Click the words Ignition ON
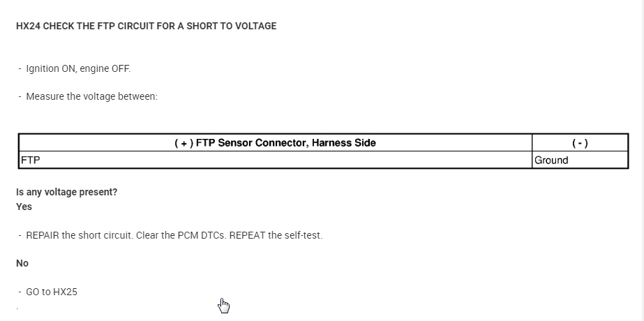The width and height of the screenshot is (644, 321). click(51, 68)
